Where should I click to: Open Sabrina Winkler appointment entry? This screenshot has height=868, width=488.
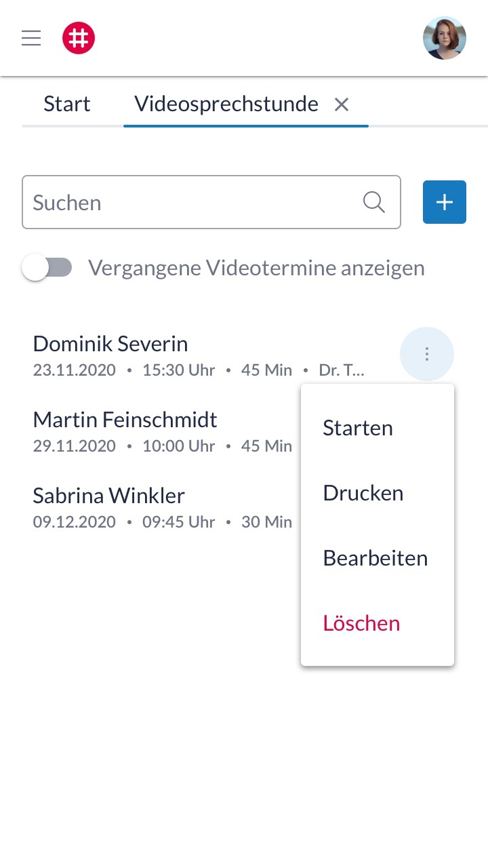pyautogui.click(x=108, y=496)
